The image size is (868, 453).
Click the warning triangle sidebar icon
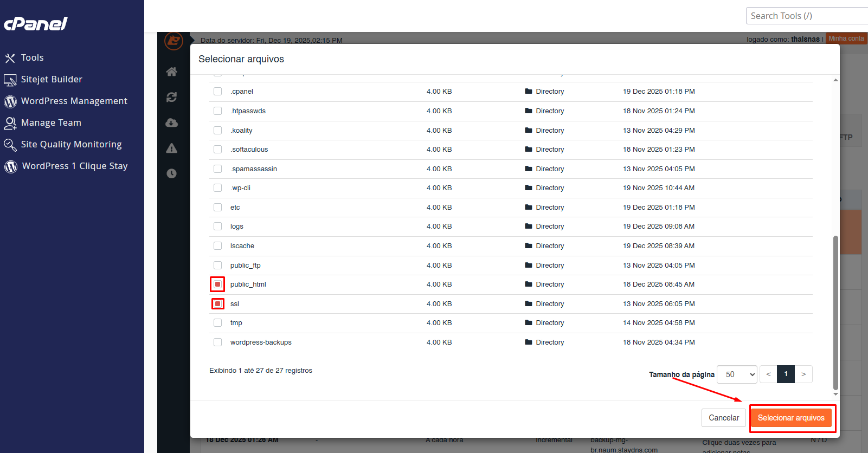point(172,148)
